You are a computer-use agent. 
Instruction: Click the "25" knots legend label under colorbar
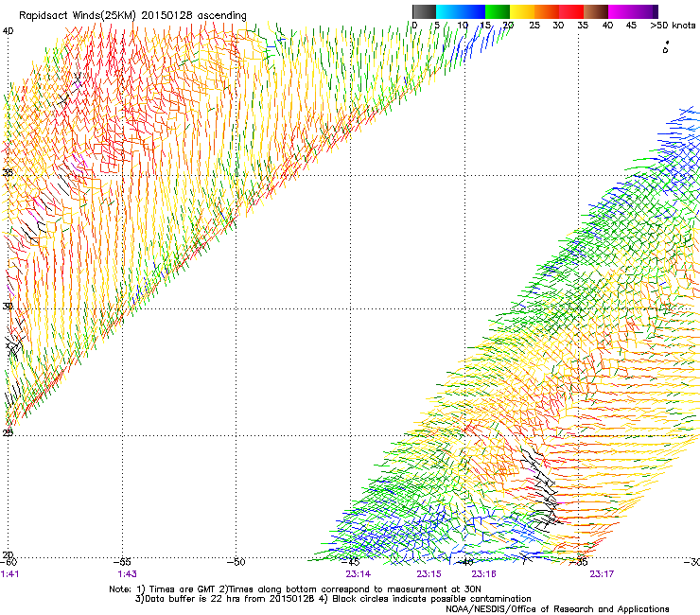click(534, 25)
